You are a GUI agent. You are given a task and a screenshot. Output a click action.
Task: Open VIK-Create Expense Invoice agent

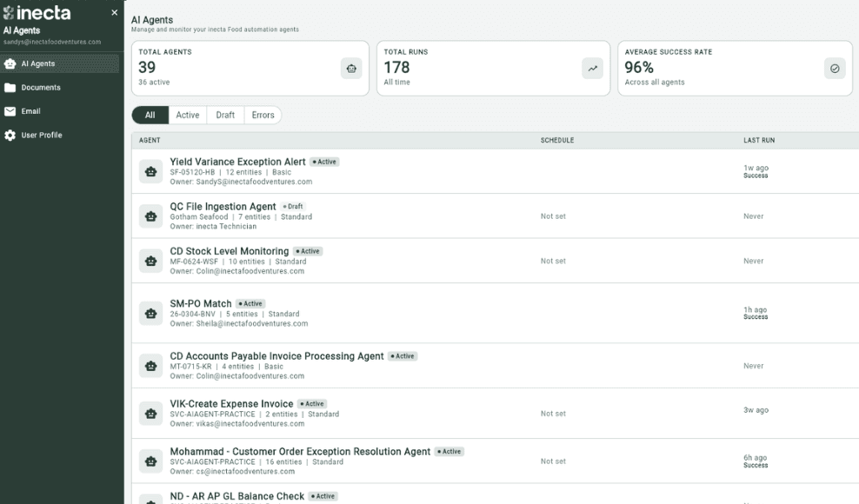pos(231,404)
